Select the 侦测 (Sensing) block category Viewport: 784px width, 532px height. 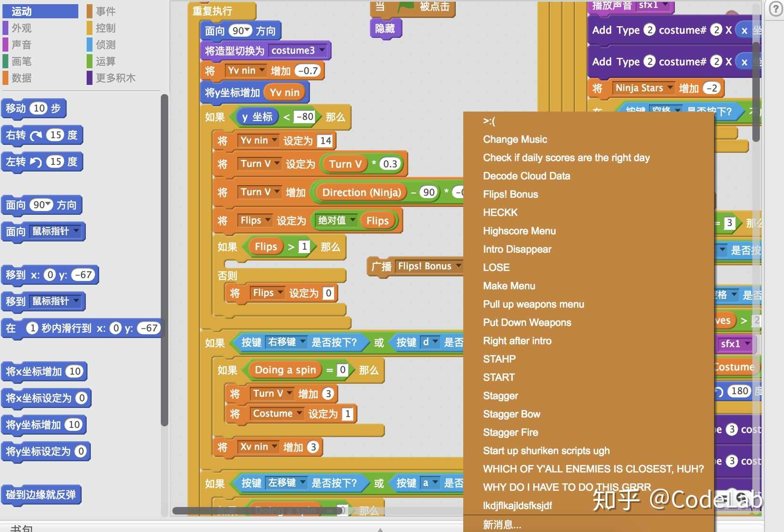click(105, 45)
